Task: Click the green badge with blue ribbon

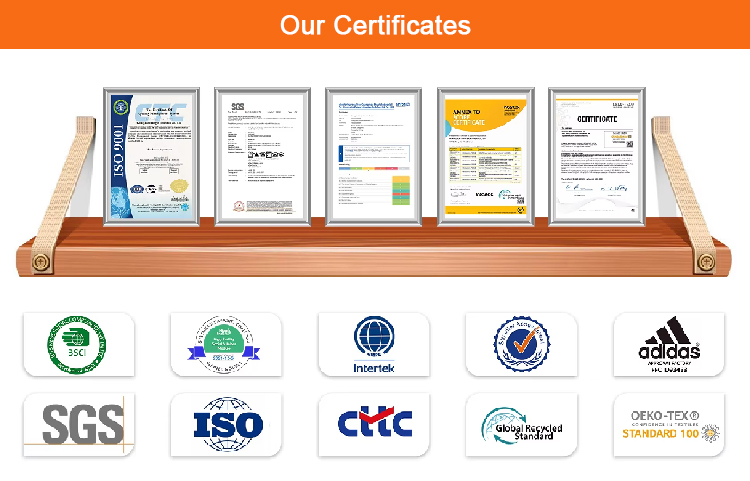Action: point(224,344)
